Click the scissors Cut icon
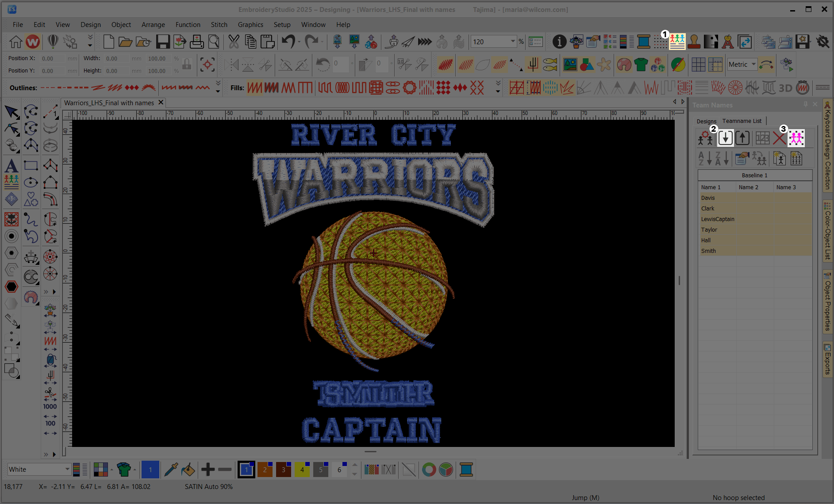The height and width of the screenshot is (504, 834). 234,42
